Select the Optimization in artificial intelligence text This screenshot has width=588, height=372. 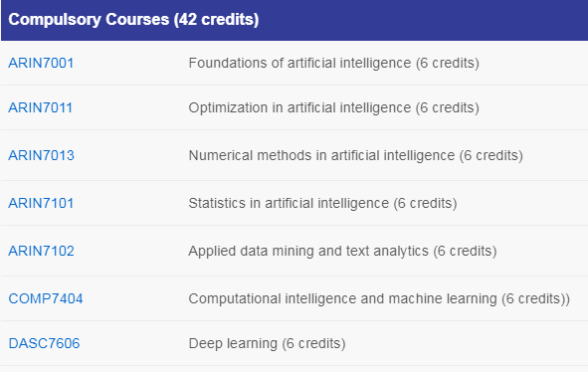299,107
